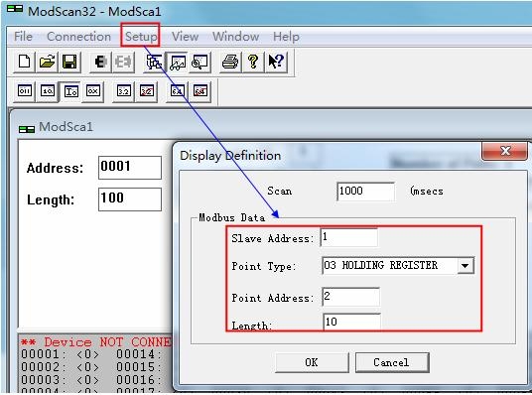The width and height of the screenshot is (532, 395).
Task: Click register row '00001: <0>'
Action: pyautogui.click(x=61, y=354)
